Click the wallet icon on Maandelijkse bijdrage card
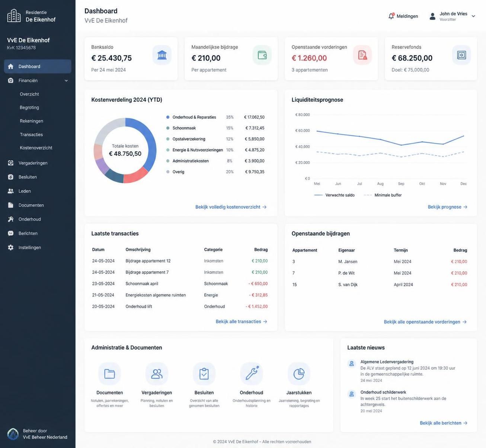 click(x=262, y=55)
